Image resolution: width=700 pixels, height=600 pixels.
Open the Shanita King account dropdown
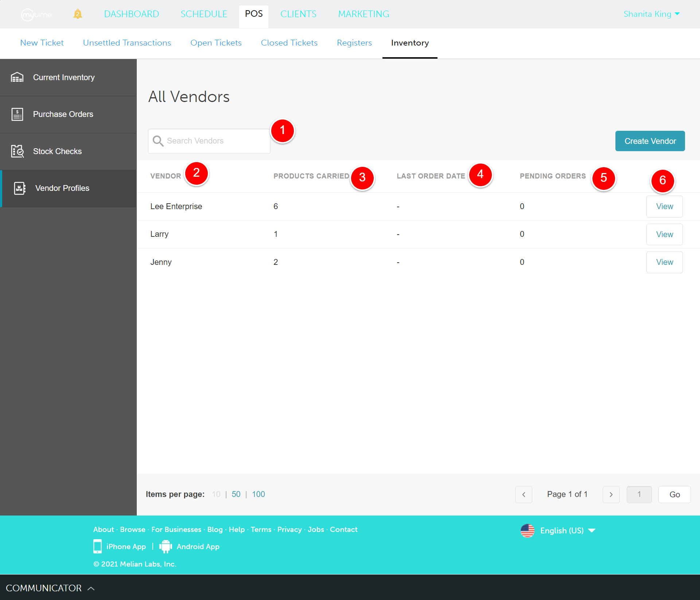[x=651, y=14]
